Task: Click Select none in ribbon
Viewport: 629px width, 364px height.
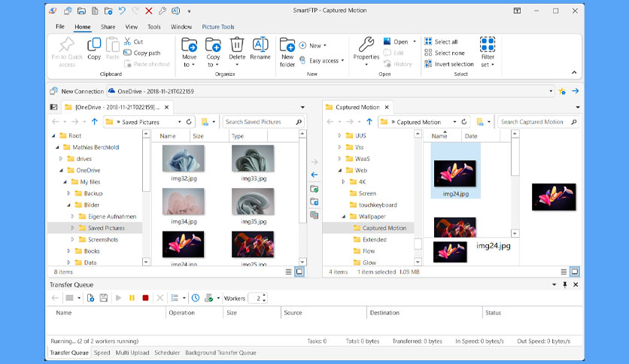Action: point(445,53)
